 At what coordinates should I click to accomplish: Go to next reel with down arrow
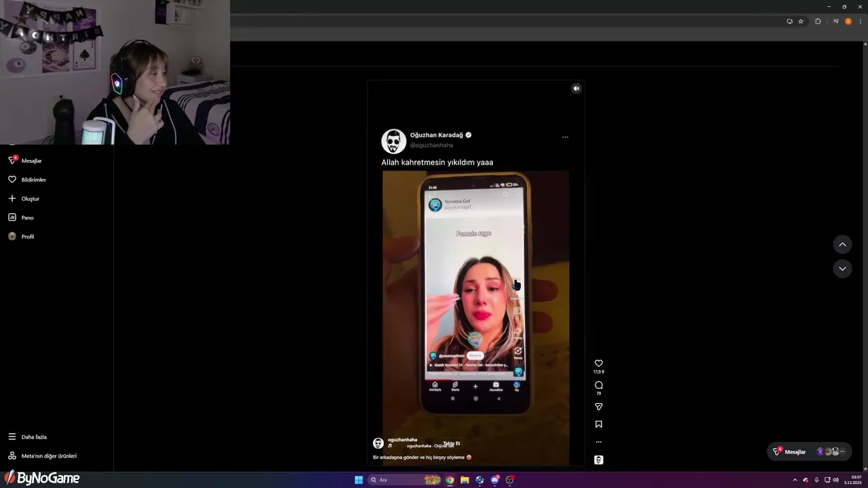842,268
